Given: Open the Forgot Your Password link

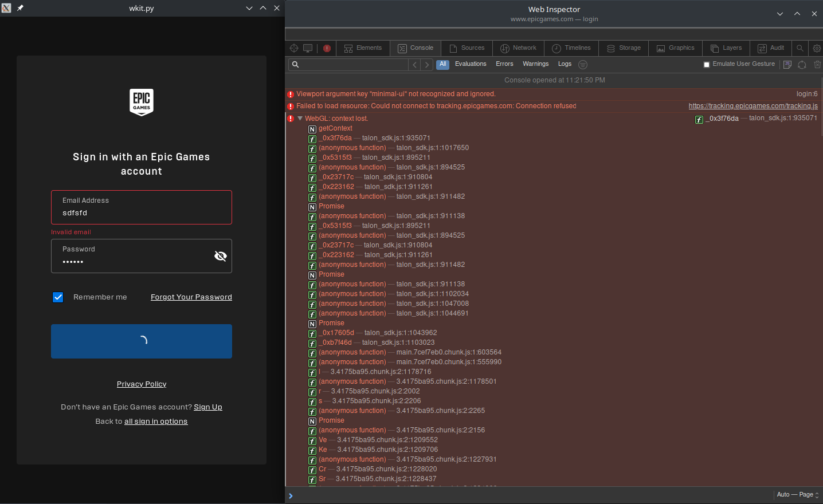Looking at the screenshot, I should (x=191, y=297).
